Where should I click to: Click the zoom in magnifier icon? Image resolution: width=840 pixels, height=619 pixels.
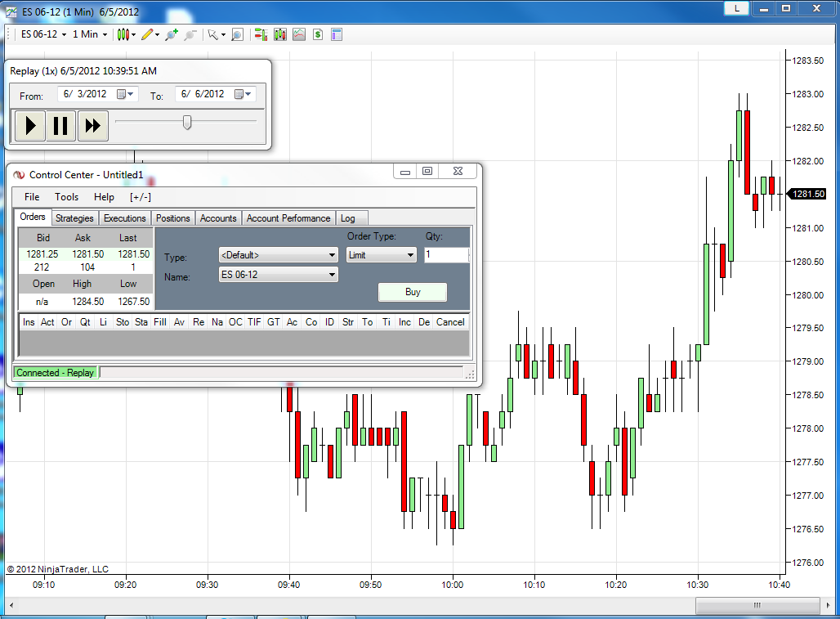click(x=172, y=35)
